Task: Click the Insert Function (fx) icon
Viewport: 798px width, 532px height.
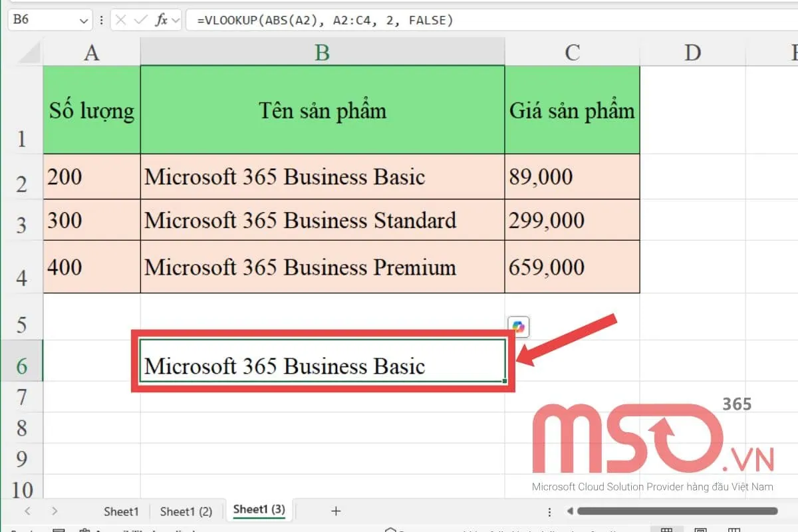Action: click(162, 20)
